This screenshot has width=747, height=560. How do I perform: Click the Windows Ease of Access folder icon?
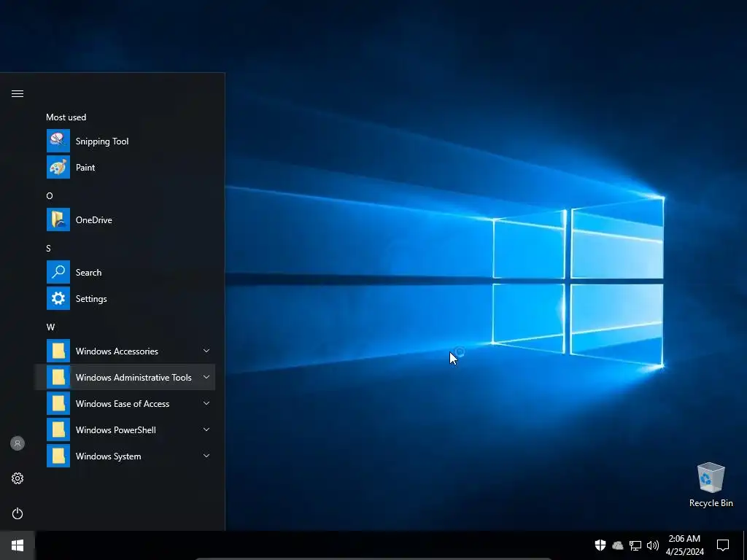pyautogui.click(x=58, y=403)
